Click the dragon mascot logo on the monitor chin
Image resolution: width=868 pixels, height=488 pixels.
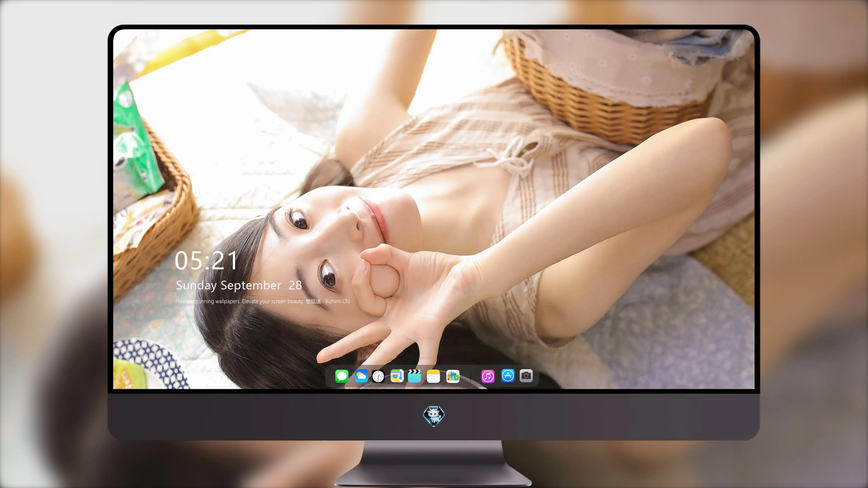tap(434, 416)
